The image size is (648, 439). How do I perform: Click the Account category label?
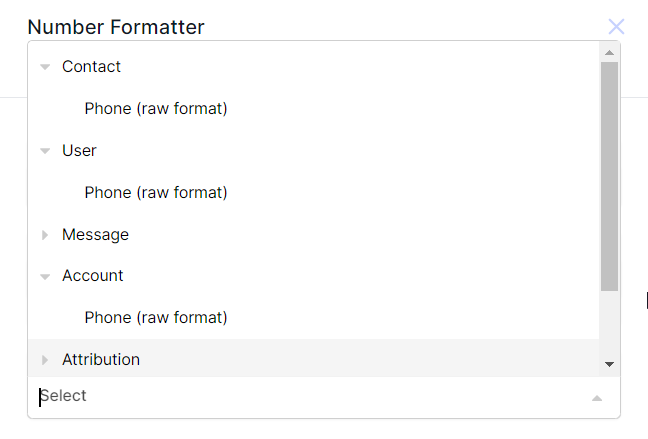(93, 276)
